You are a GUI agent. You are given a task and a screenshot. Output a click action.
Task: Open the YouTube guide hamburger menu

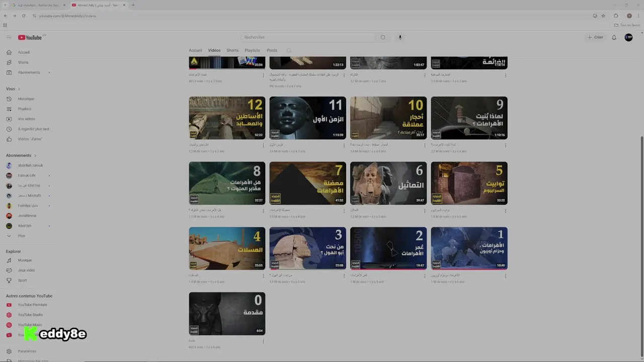9,37
